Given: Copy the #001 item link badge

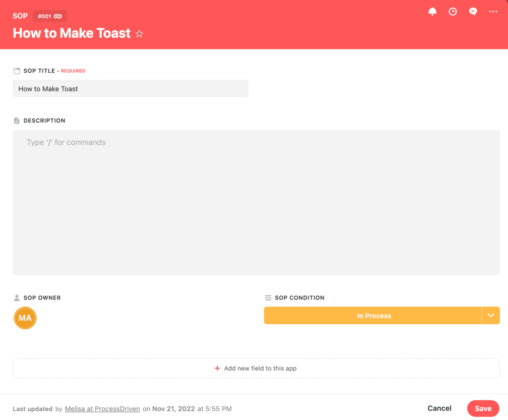Looking at the screenshot, I should tap(50, 16).
